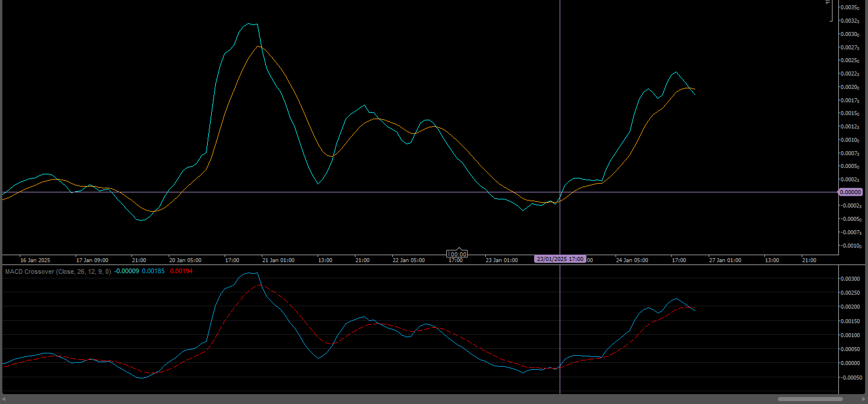The width and height of the screenshot is (868, 404).
Task: Click the purple 23/01/2025 17:00 crosshair time label
Action: tap(560, 259)
